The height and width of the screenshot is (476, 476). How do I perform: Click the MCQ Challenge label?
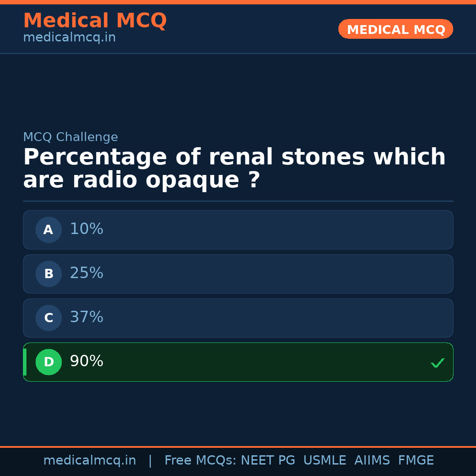[71, 137]
